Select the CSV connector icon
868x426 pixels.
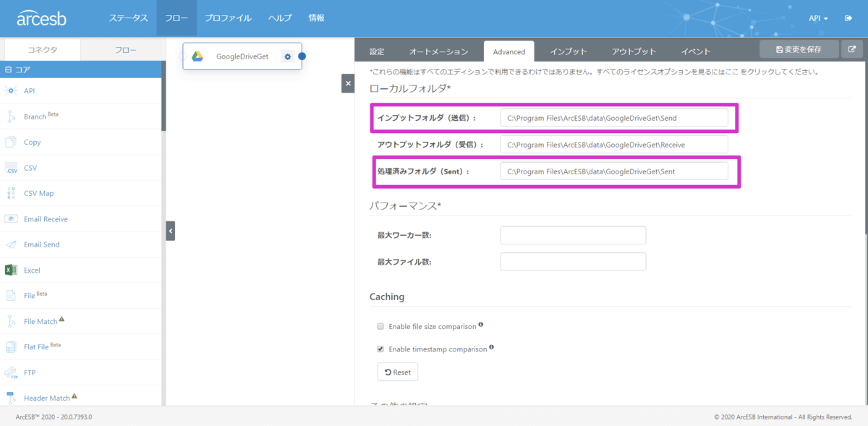click(x=11, y=168)
